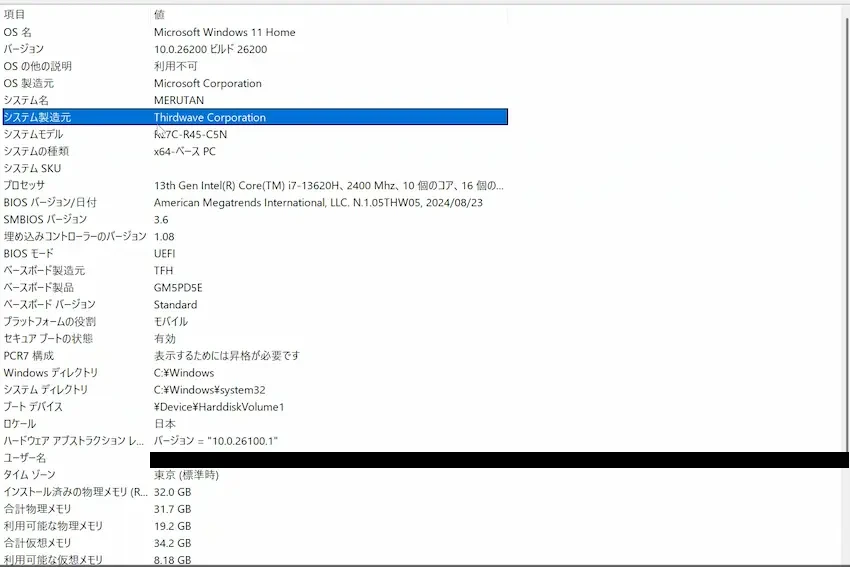Select the システム名 MERUTAN row
The height and width of the screenshot is (567, 850).
pyautogui.click(x=255, y=100)
